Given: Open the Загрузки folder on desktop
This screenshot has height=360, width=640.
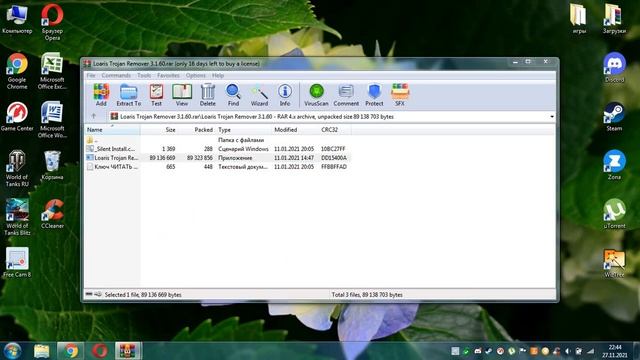Looking at the screenshot, I should [614, 19].
